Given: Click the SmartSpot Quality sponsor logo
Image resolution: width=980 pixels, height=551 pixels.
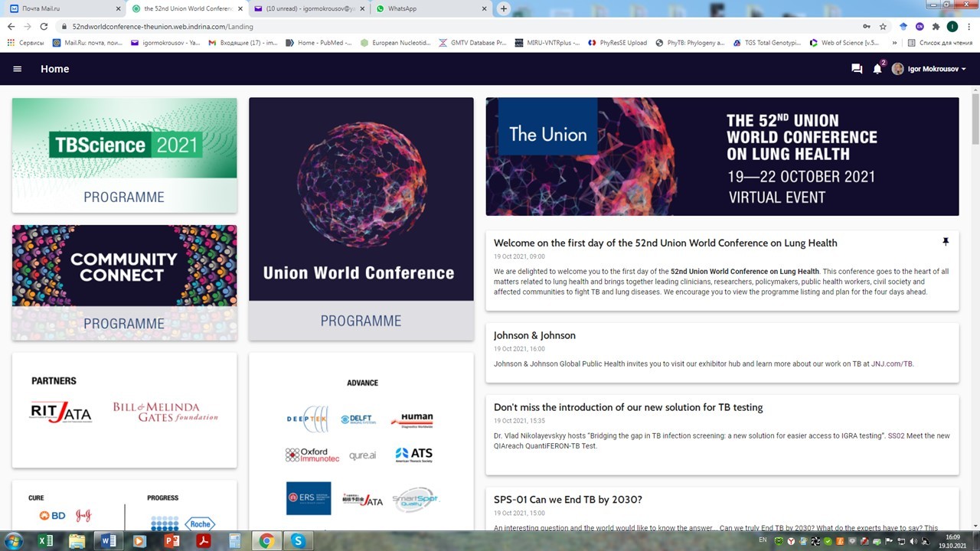Looking at the screenshot, I should (416, 499).
